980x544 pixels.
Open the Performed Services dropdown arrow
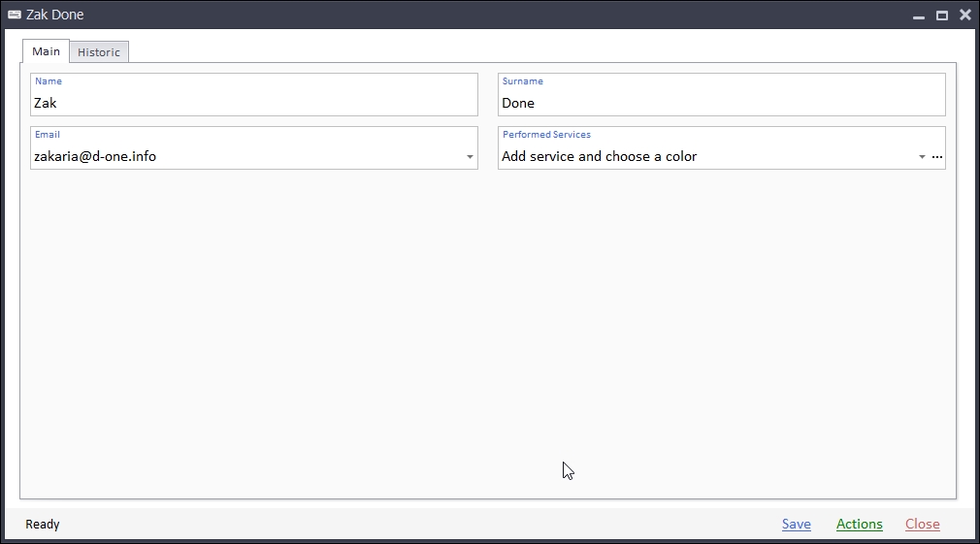921,157
